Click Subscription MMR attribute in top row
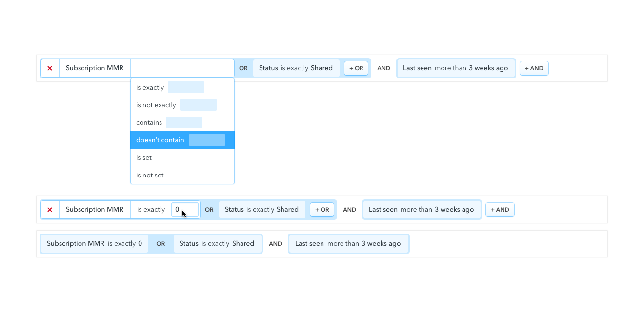 point(95,68)
